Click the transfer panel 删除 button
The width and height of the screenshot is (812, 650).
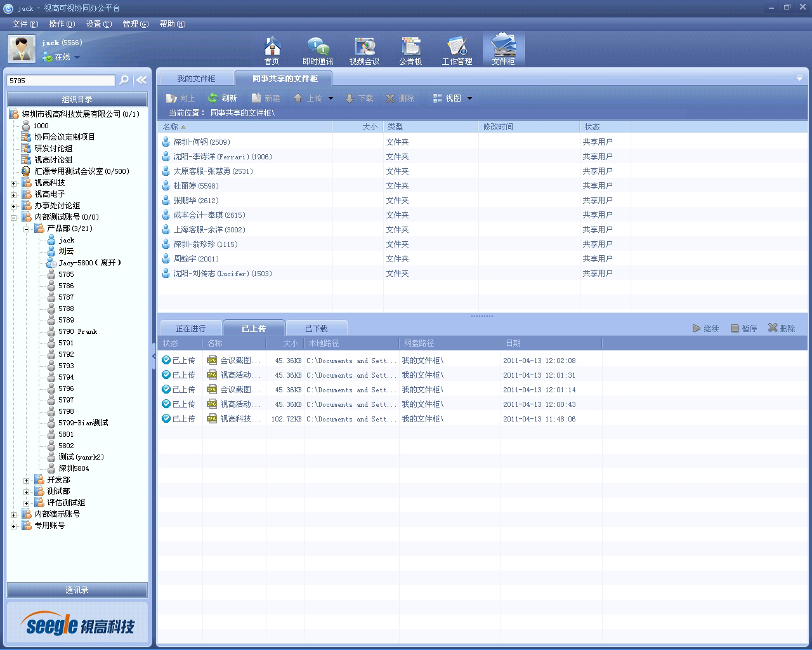(x=782, y=328)
